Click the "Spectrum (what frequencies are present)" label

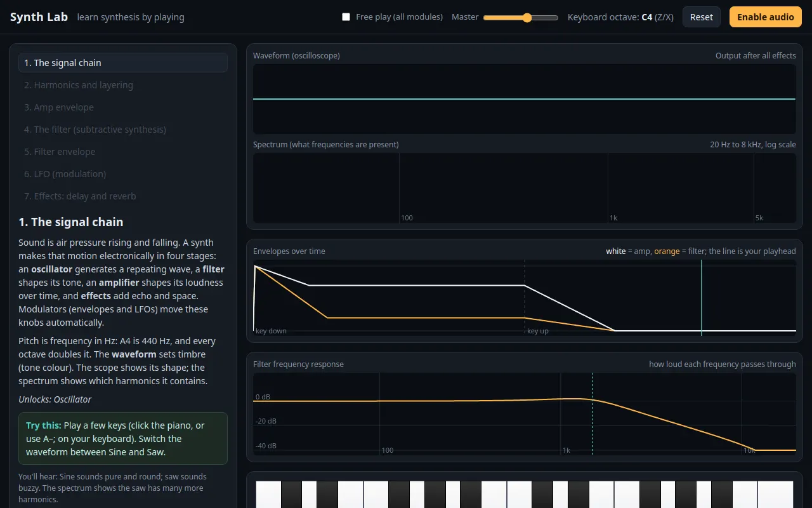(326, 145)
